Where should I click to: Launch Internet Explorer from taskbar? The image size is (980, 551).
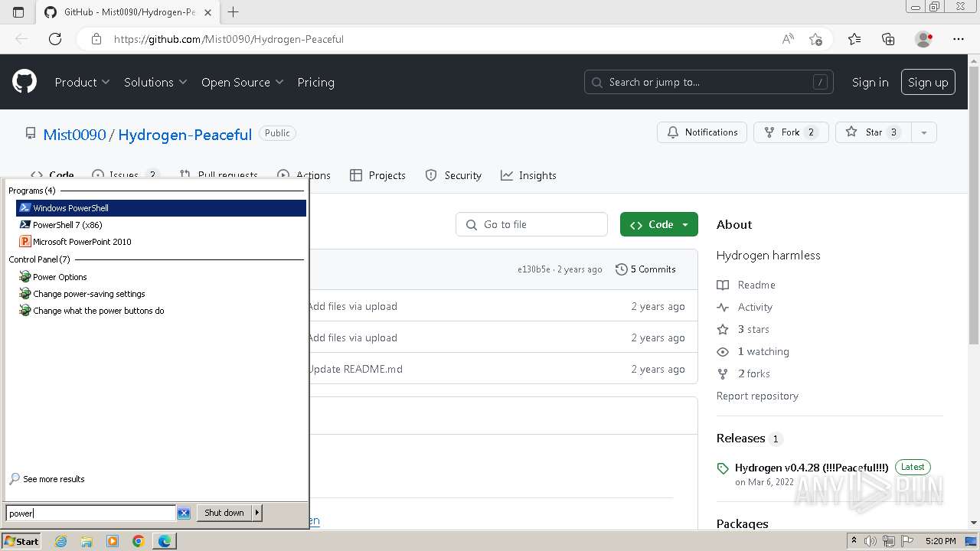pos(61,541)
